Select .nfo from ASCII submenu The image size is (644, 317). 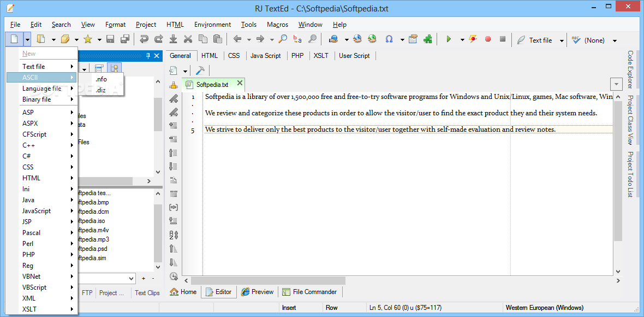coord(102,79)
